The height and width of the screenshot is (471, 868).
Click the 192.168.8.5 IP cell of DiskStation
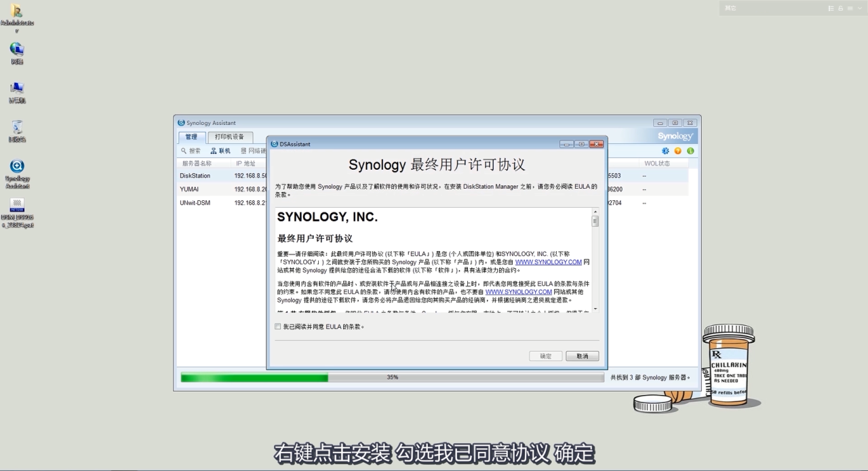250,176
